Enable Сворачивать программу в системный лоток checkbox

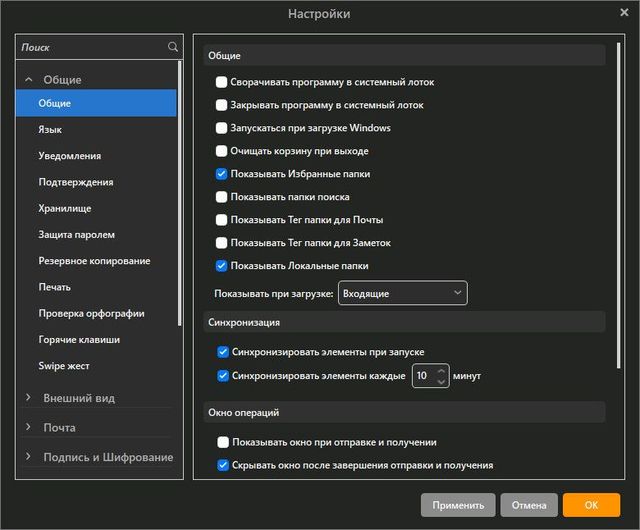tap(222, 82)
